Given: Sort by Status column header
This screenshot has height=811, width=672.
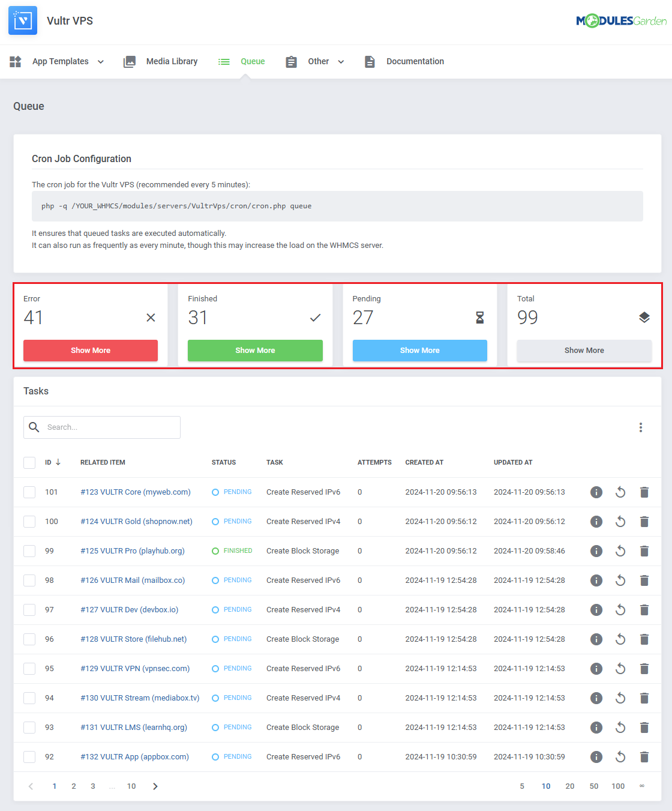Looking at the screenshot, I should (x=224, y=462).
